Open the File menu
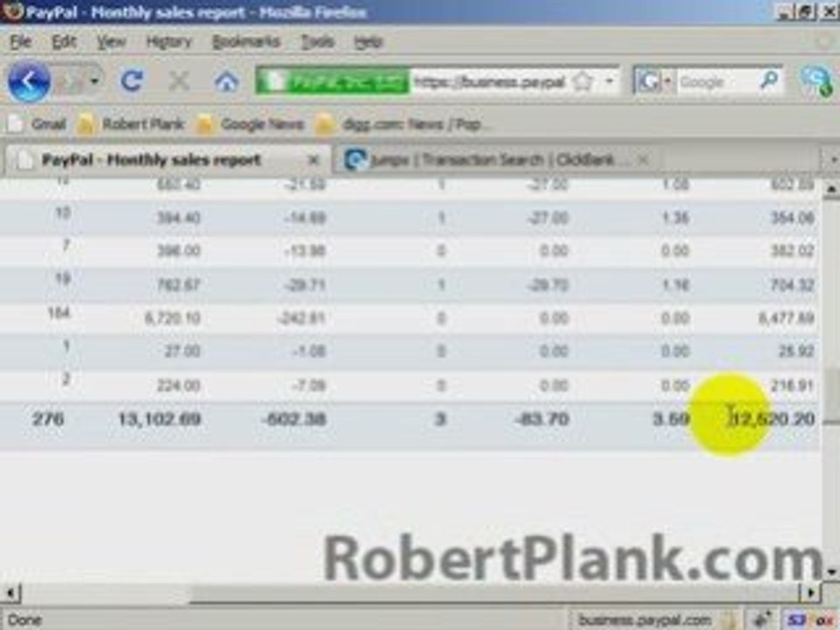 [x=20, y=42]
